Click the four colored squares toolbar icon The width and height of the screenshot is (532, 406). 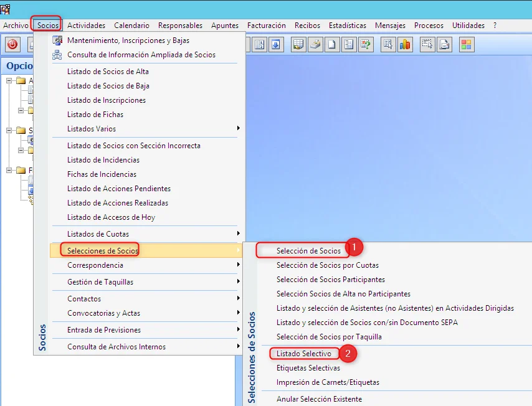(x=466, y=44)
